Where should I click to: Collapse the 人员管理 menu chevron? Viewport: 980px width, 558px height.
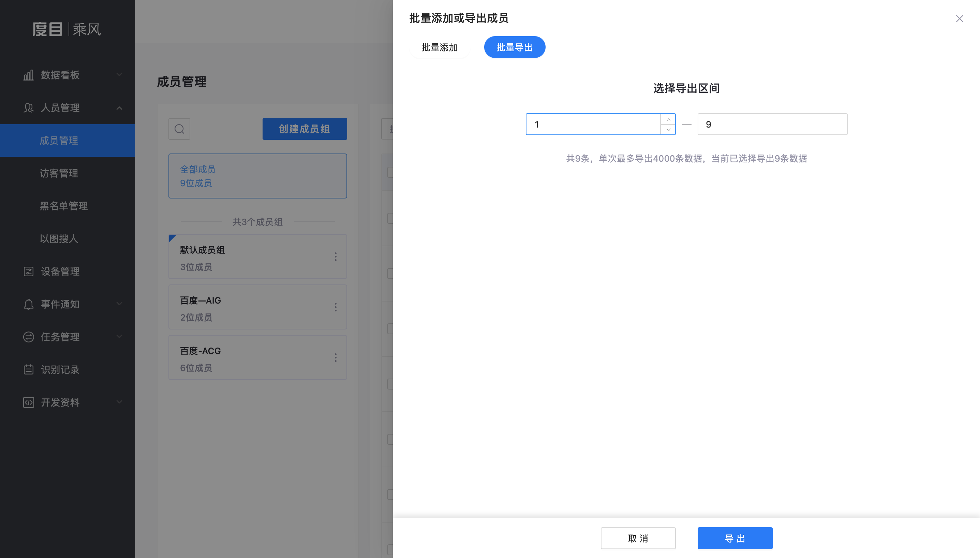click(120, 108)
